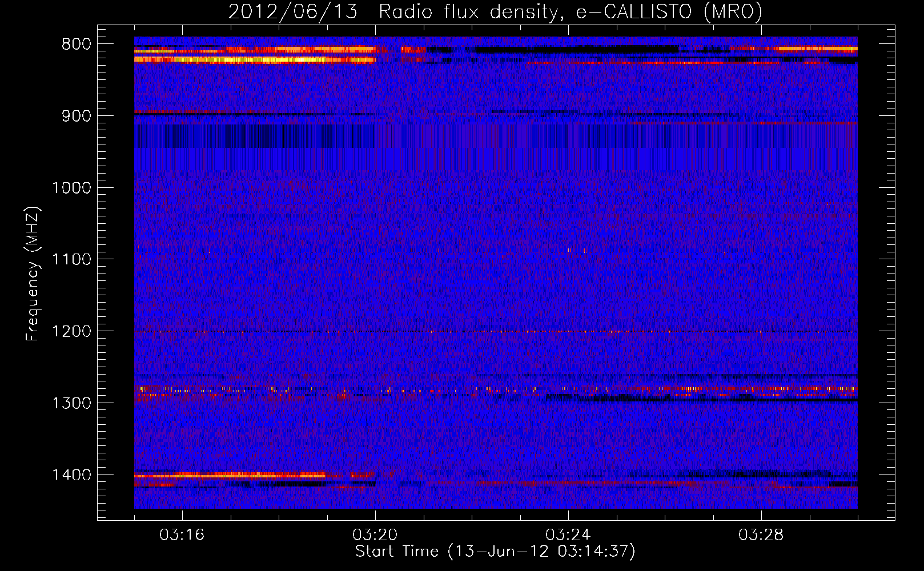This screenshot has height=571, width=924.
Task: Click the orange emission band near 1400 MHz
Action: click(x=230, y=475)
